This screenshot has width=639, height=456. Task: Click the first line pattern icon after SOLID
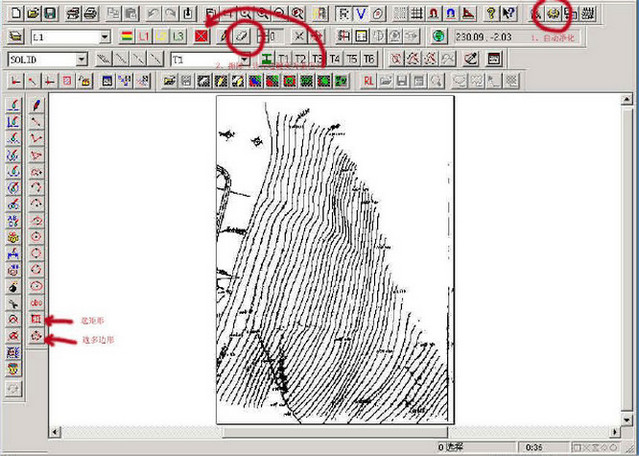click(104, 59)
